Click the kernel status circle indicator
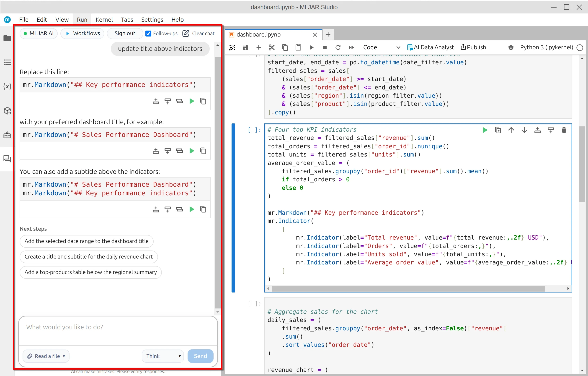 (580, 47)
